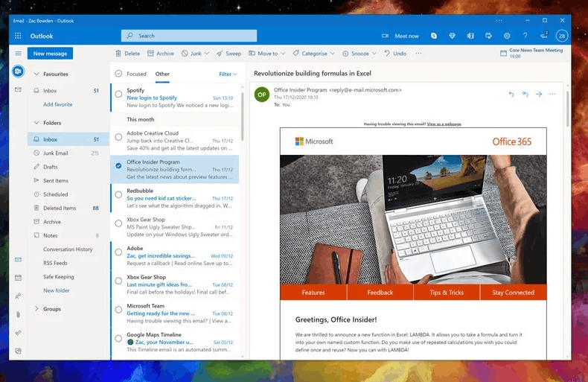Click the Search input field
The image size is (588, 382).
tap(189, 36)
